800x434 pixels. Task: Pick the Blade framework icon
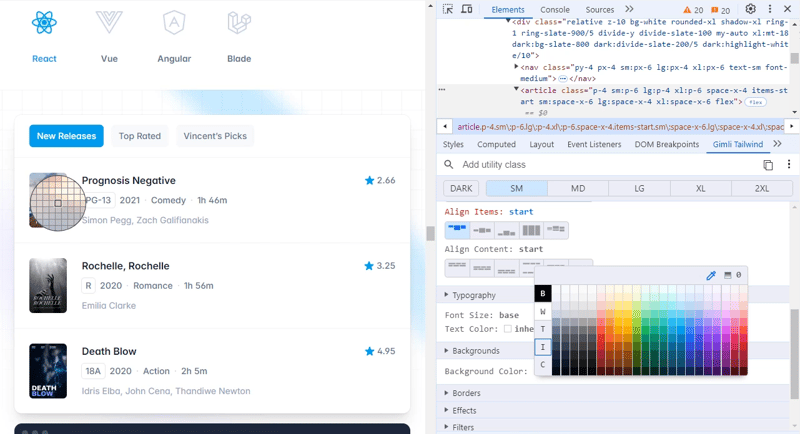239,22
